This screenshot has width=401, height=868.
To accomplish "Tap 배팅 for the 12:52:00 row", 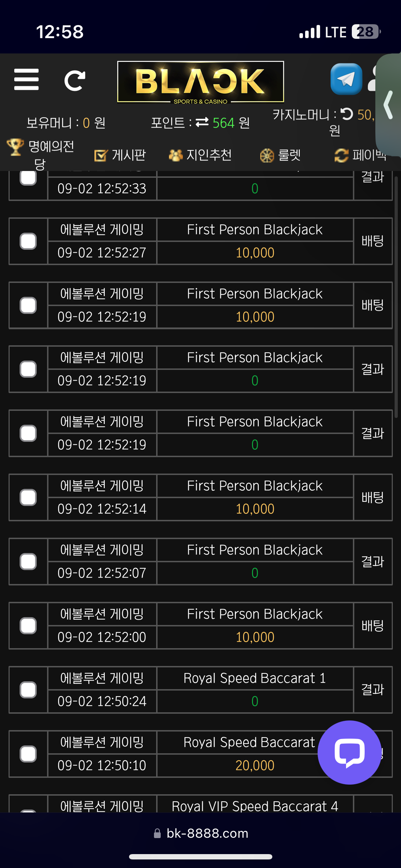I will point(373,626).
